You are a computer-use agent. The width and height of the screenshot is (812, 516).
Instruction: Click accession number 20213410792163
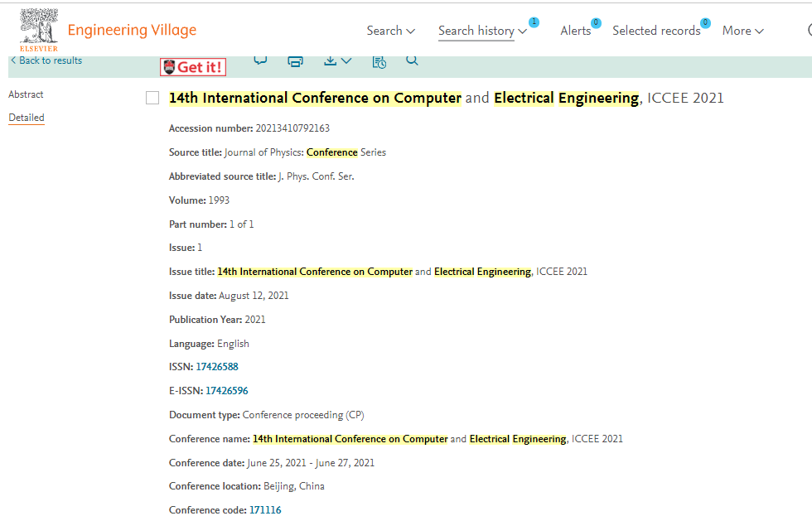pyautogui.click(x=292, y=128)
